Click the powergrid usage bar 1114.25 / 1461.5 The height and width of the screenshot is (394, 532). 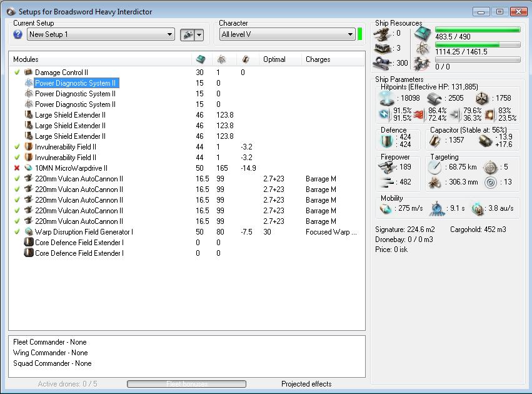click(x=478, y=45)
